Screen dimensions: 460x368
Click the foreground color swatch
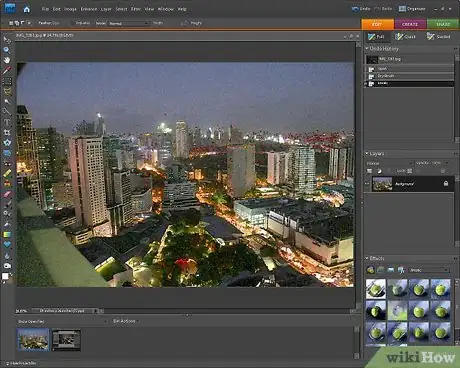(5, 276)
